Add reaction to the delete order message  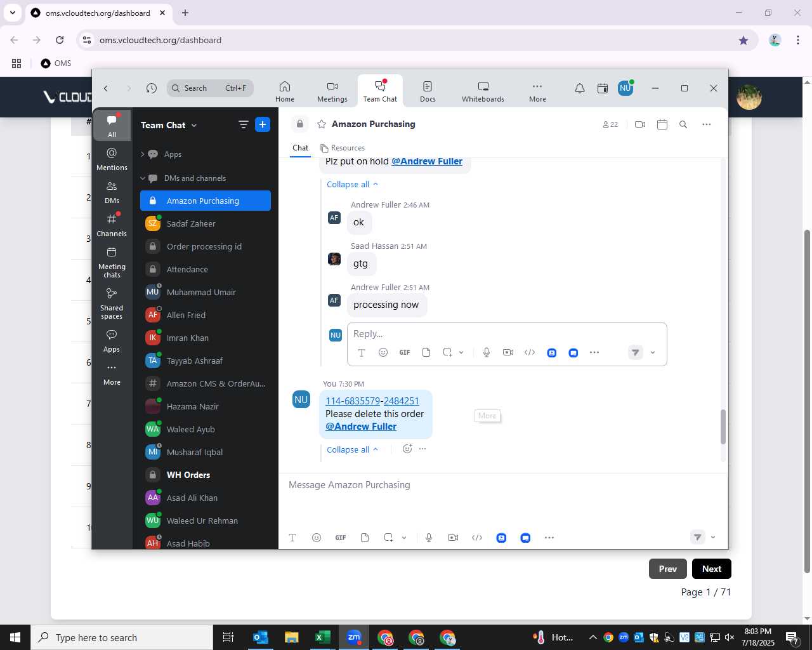407,449
